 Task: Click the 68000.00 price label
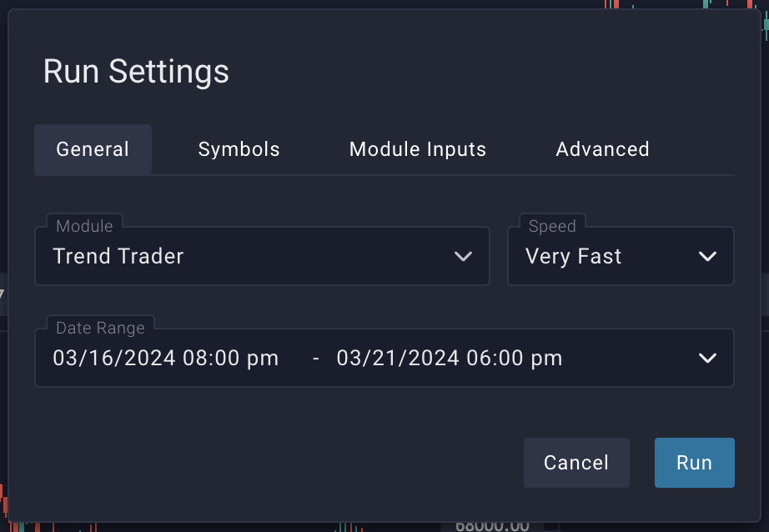point(492,525)
